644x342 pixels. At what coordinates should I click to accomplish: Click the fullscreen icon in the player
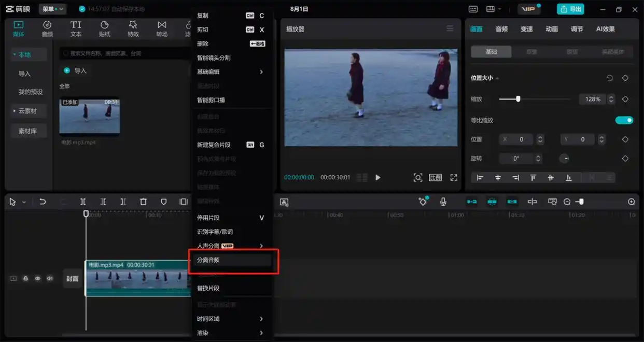(454, 178)
